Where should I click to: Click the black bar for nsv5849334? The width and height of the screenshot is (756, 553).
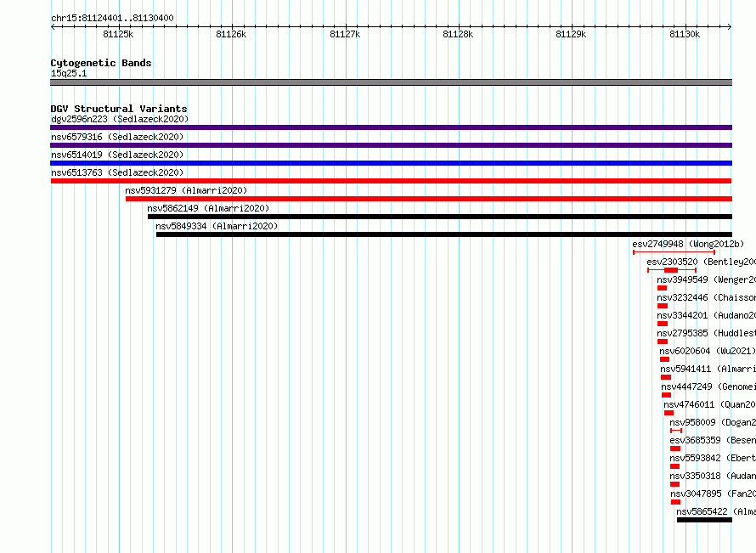(444, 234)
